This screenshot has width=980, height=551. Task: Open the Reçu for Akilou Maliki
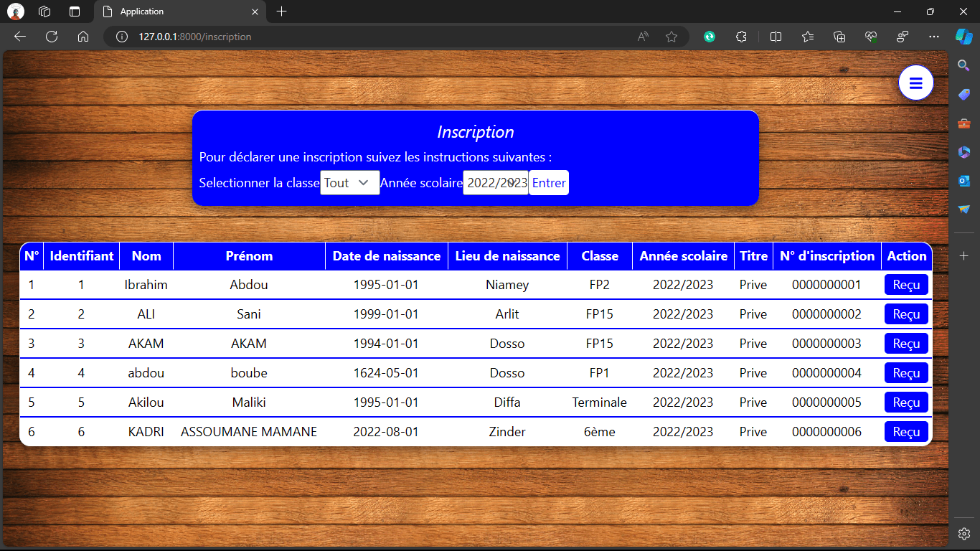[x=907, y=402]
